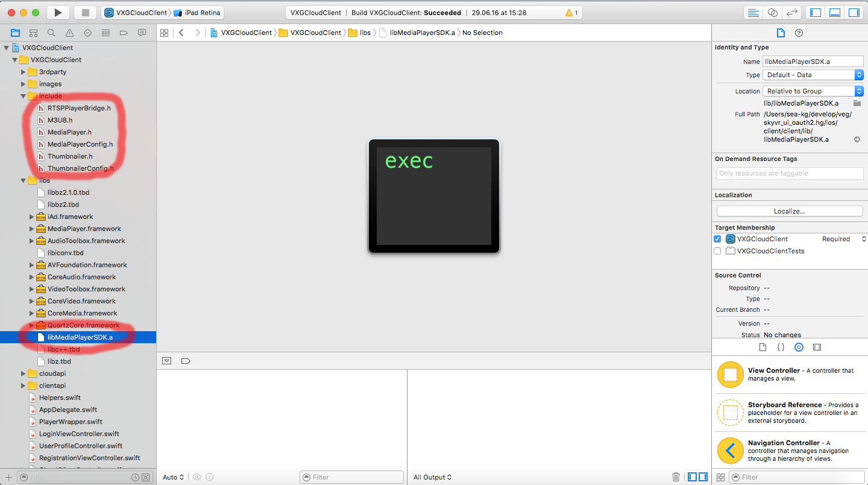Select the Object library tab
868x485 pixels.
tap(799, 347)
